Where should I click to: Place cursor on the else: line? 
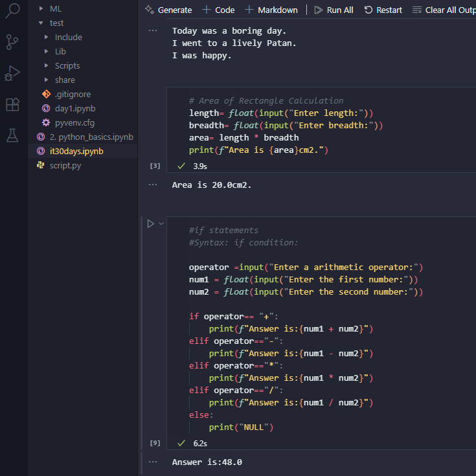click(x=201, y=415)
